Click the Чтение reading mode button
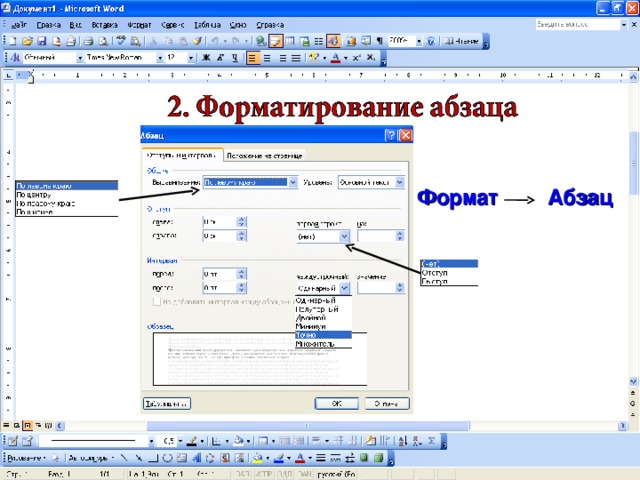This screenshot has height=480, width=640. pyautogui.click(x=462, y=41)
